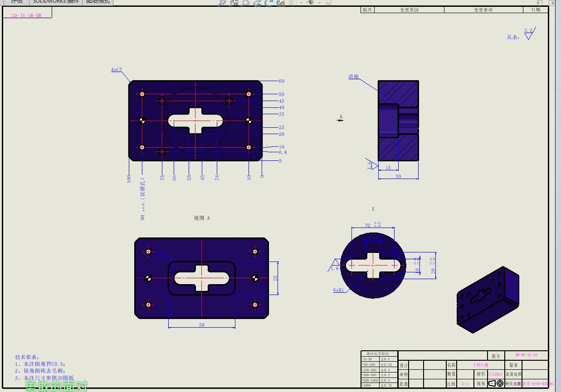Viewport: 561px width, 392px height.
Task: Click the 90 ±0.01 (仅销孔) dimension text
Action: click(x=142, y=199)
